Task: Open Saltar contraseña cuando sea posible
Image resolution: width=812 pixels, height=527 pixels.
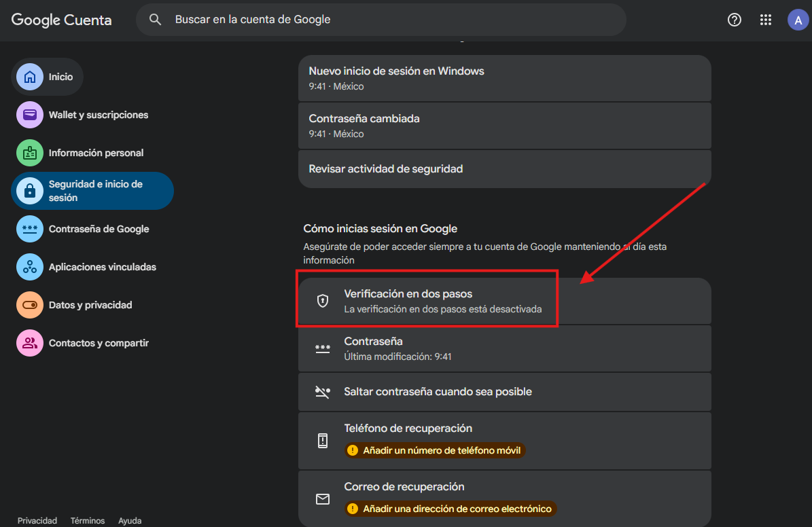Action: tap(504, 392)
